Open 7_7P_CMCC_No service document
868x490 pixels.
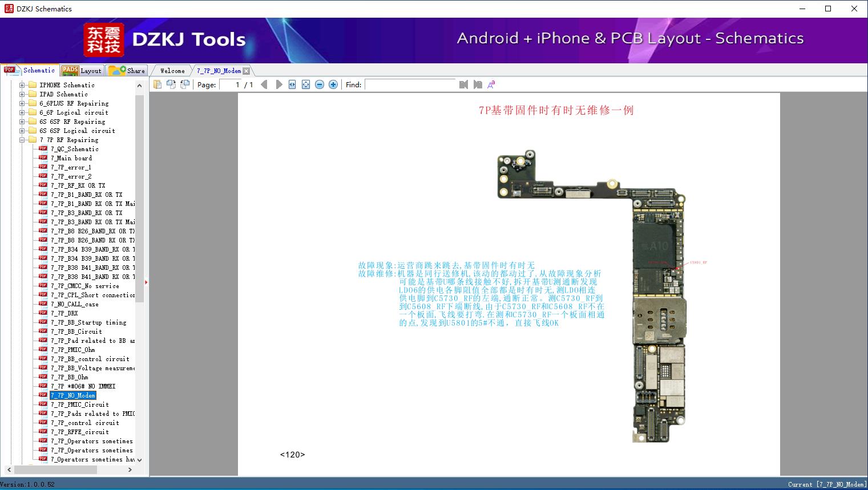click(x=84, y=286)
